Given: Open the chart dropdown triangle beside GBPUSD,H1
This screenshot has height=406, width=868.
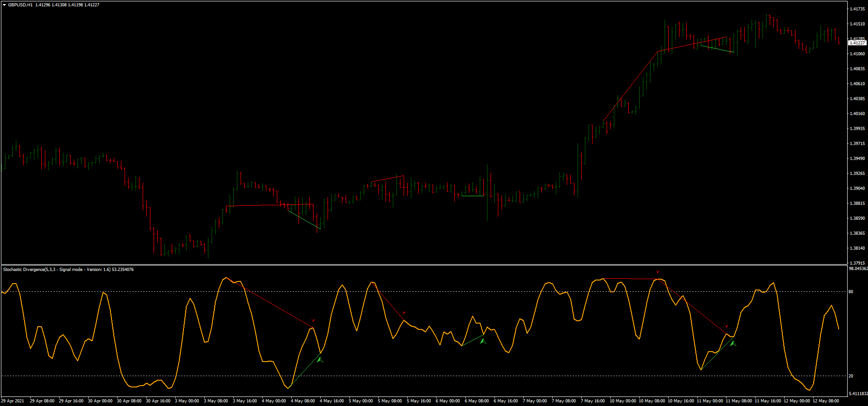Looking at the screenshot, I should (4, 5).
